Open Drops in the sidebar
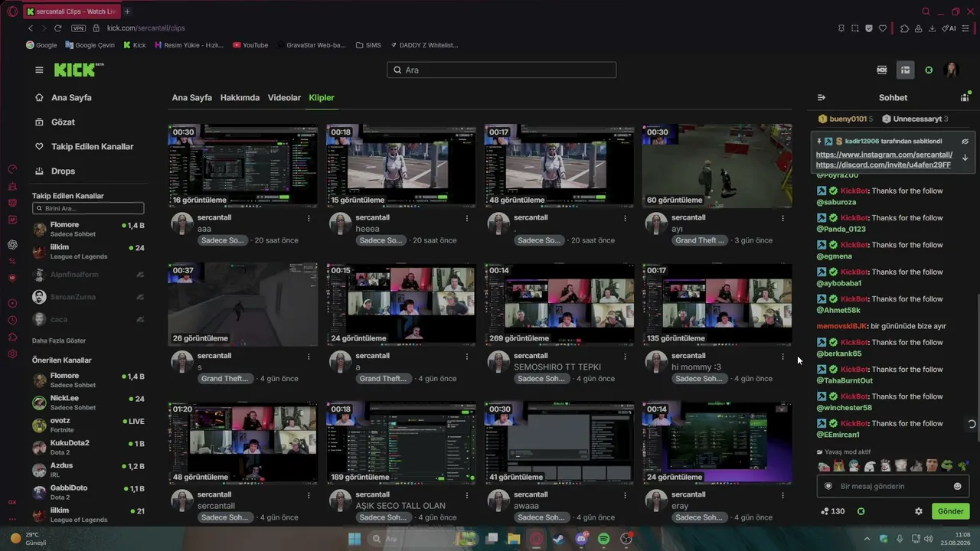Screen dimensions: 980x551 63,171
